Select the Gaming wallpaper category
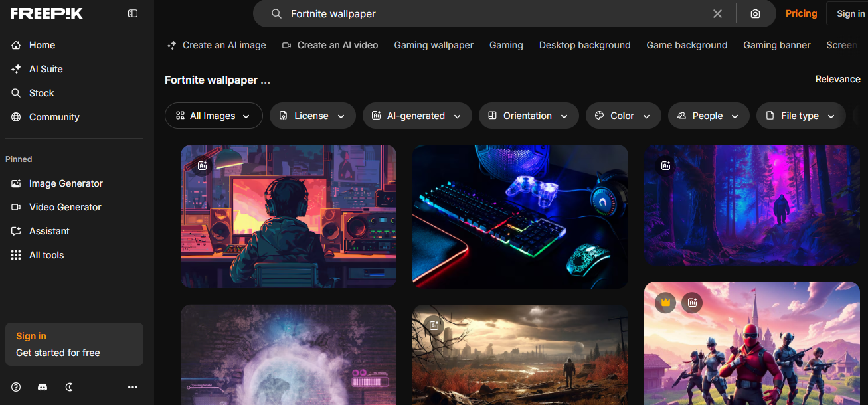 434,45
